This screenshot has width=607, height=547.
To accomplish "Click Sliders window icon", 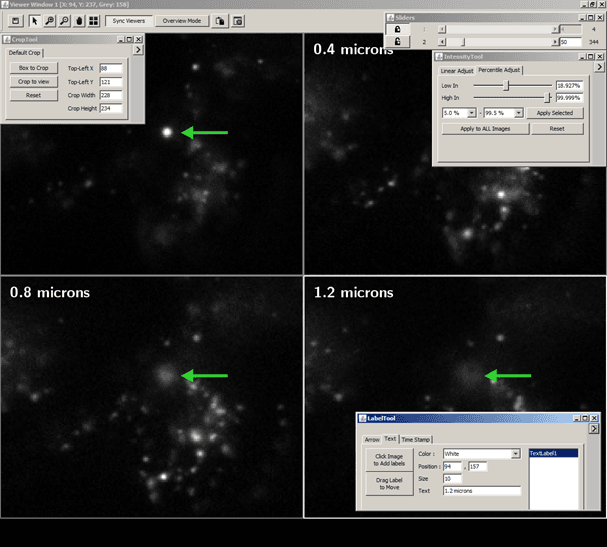I will point(390,18).
